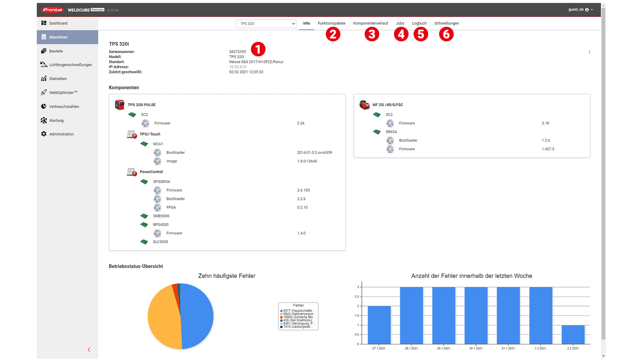Open Bauteile section via its icon
The width and height of the screenshot is (644, 362).
coord(44,51)
